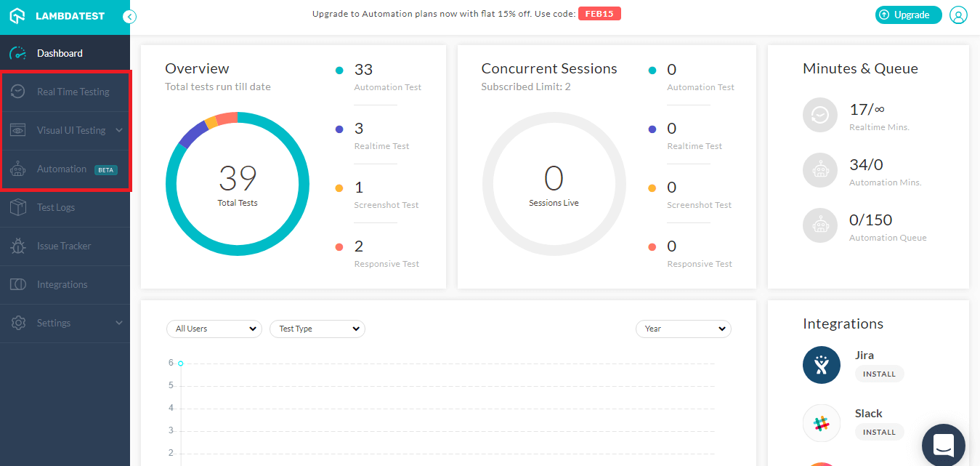The width and height of the screenshot is (980, 466).
Task: Open the Issue Tracker panel
Action: pyautogui.click(x=65, y=246)
